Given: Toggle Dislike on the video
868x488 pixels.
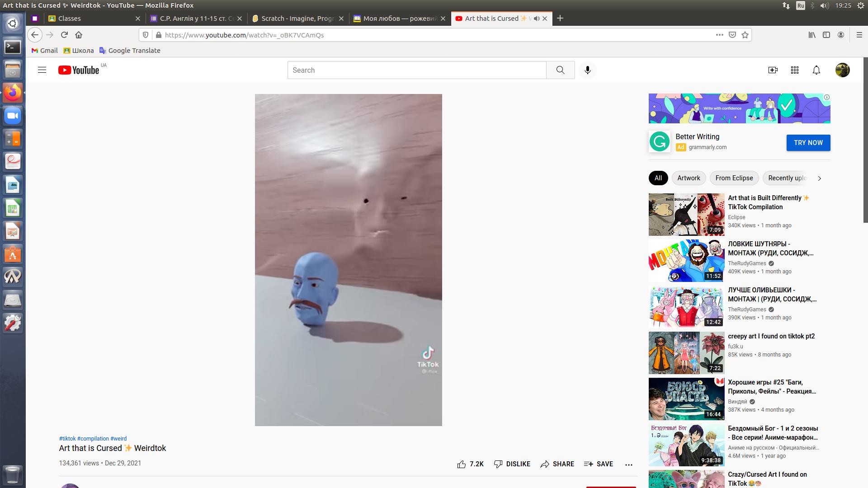Looking at the screenshot, I should tap(512, 464).
